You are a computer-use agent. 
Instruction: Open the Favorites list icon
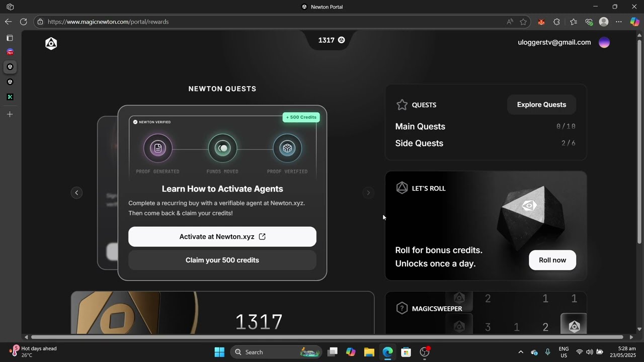click(x=574, y=22)
